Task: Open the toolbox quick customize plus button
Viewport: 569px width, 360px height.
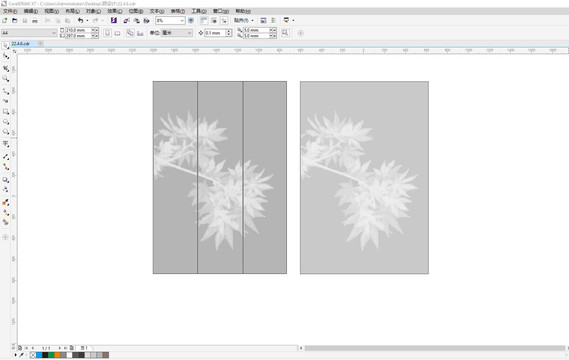Action: click(x=5, y=237)
